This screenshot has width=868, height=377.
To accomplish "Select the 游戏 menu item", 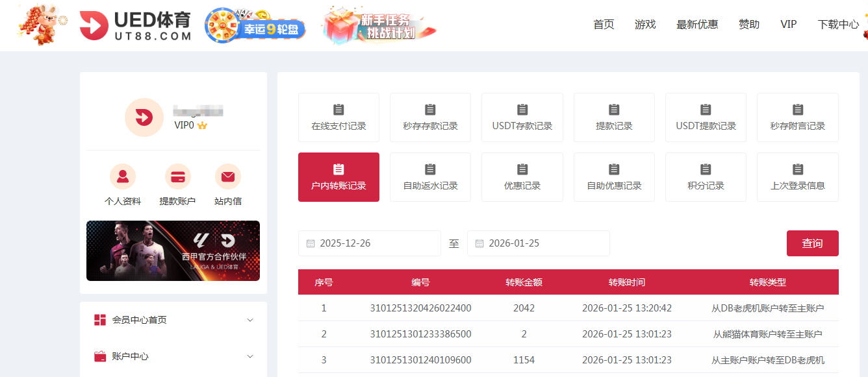I will tap(645, 24).
